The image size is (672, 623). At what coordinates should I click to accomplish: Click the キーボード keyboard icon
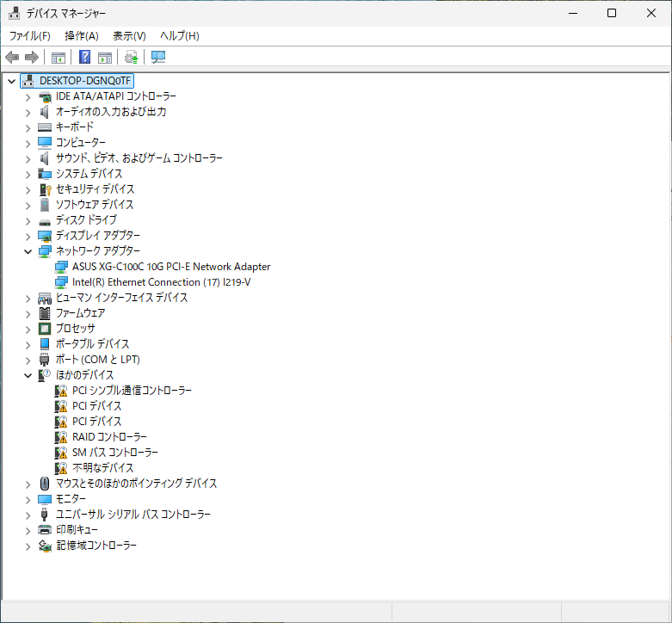point(45,127)
